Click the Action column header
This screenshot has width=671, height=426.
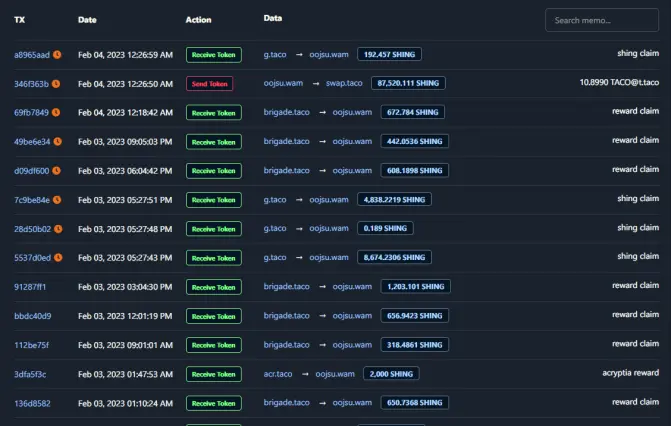pyautogui.click(x=199, y=20)
